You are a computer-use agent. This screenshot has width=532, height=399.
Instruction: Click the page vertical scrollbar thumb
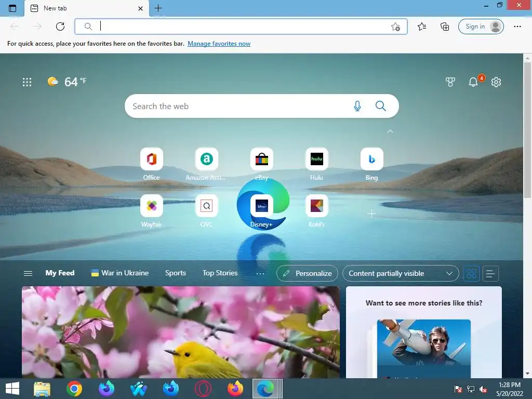click(527, 129)
